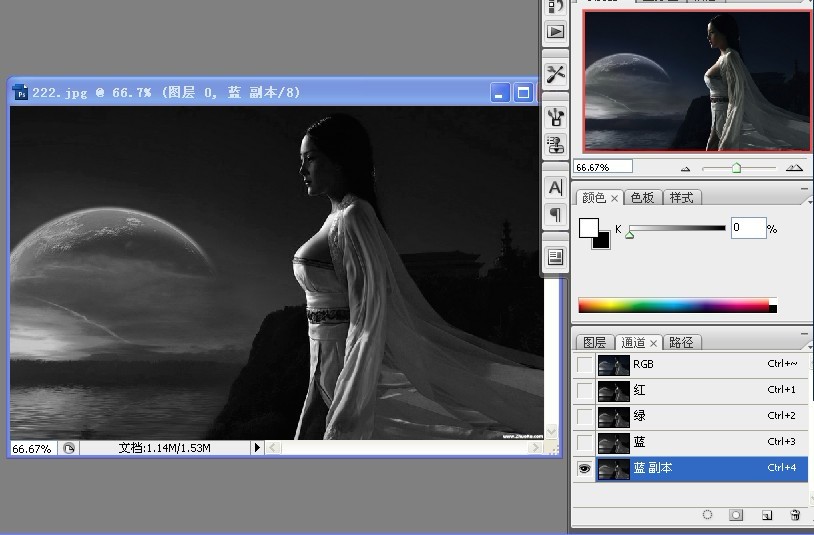This screenshot has height=535, width=814.
Task: Open the Brushes panel icon
Action: (x=556, y=117)
